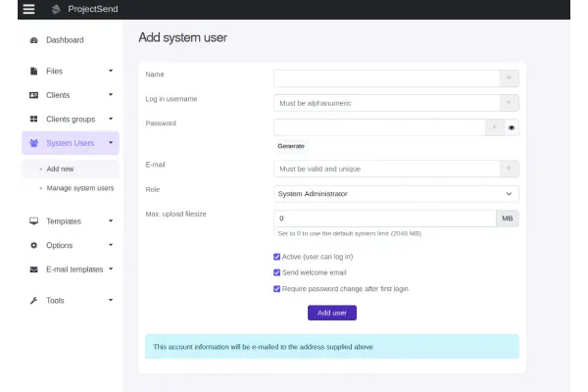Viewport: 588px width, 392px height.
Task: Toggle the Send welcome email checkbox
Action: tap(277, 272)
